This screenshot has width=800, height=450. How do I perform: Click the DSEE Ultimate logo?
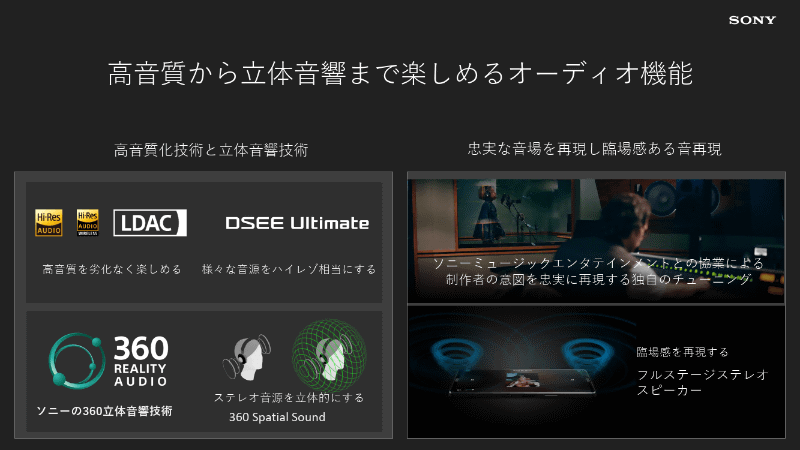point(297,223)
